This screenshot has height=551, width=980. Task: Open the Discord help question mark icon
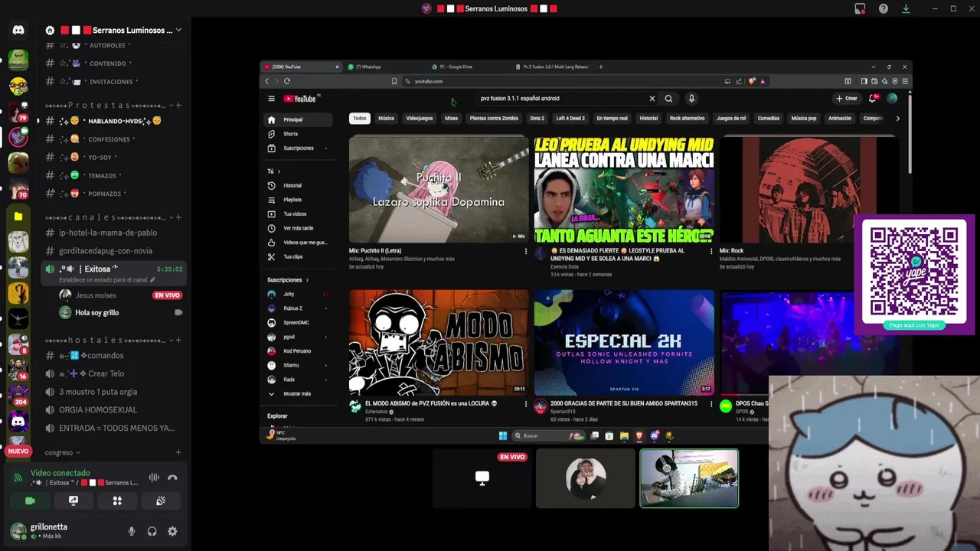coord(884,8)
